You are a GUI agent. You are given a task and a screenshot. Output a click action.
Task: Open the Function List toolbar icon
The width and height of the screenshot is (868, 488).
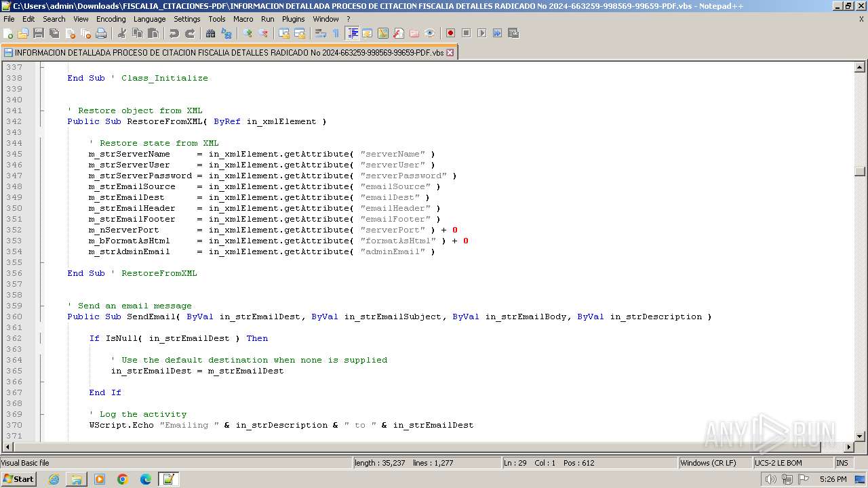click(x=399, y=33)
